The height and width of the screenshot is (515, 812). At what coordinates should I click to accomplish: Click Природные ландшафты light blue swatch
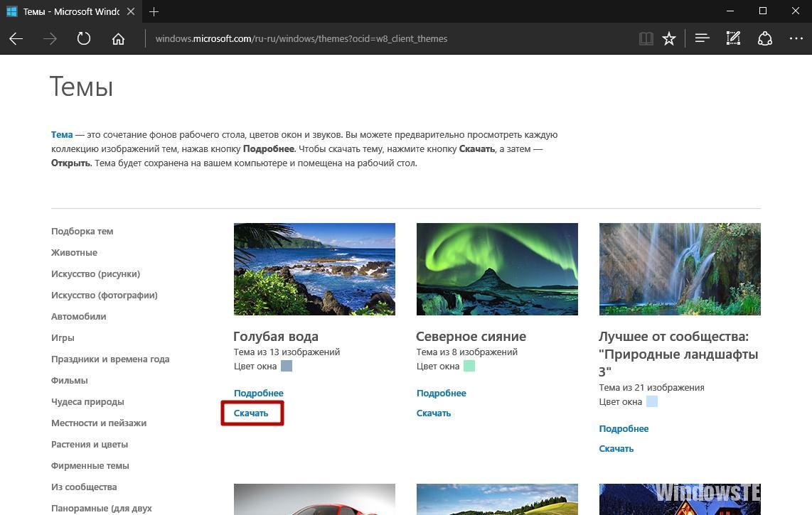tap(652, 401)
